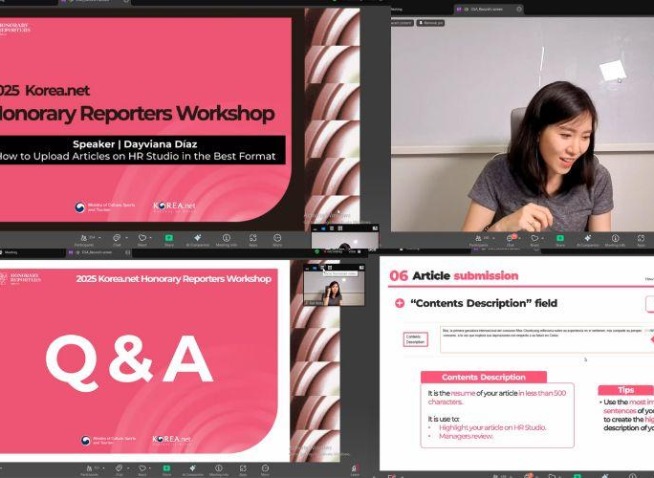Click KOREA.net logo on Q&A slide
This screenshot has height=478, width=654.
point(171,439)
